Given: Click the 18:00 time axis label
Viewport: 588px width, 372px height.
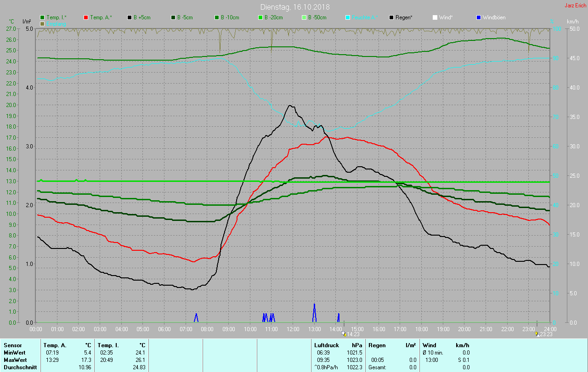Looking at the screenshot, I should [422, 329].
